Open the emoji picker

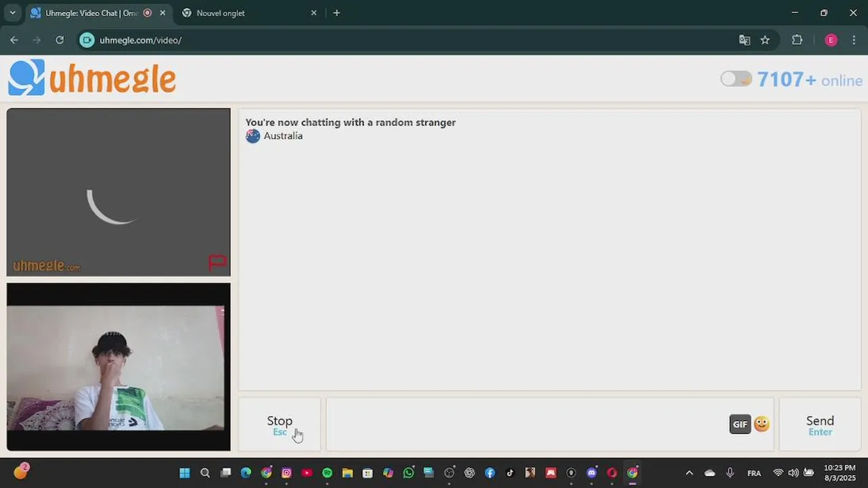(762, 424)
